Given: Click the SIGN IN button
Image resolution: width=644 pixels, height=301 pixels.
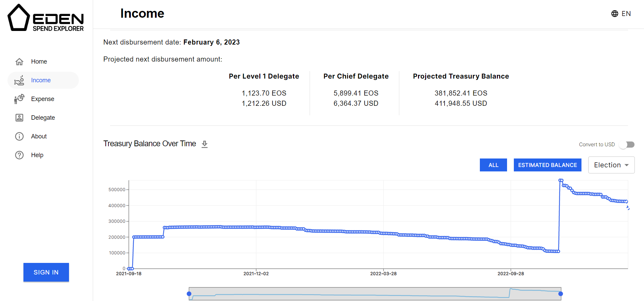Looking at the screenshot, I should tap(46, 272).
